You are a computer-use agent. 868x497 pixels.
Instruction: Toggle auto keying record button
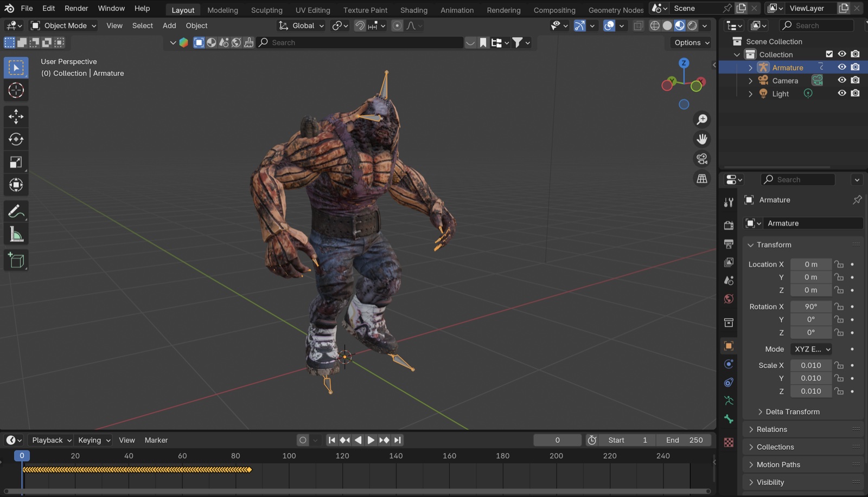pos(303,440)
